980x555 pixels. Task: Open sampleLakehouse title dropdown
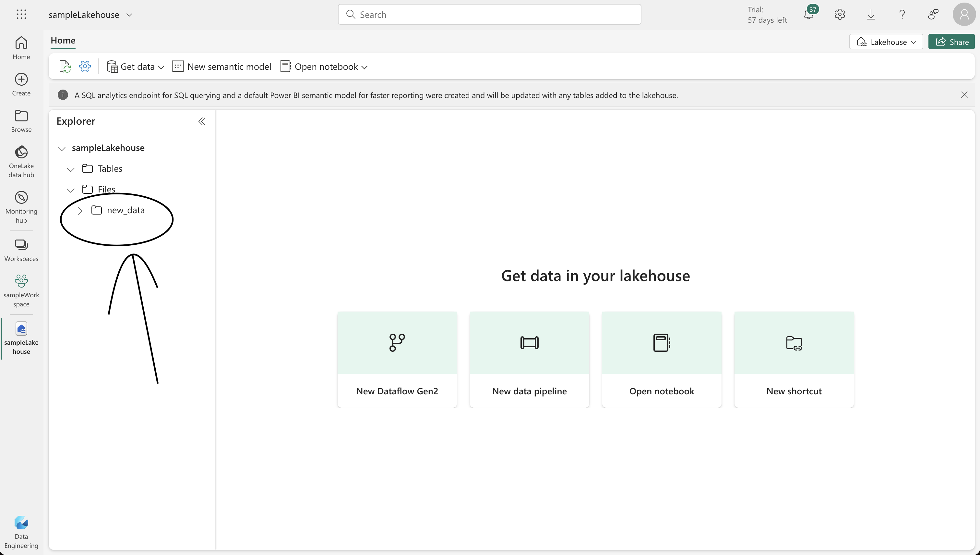(129, 15)
